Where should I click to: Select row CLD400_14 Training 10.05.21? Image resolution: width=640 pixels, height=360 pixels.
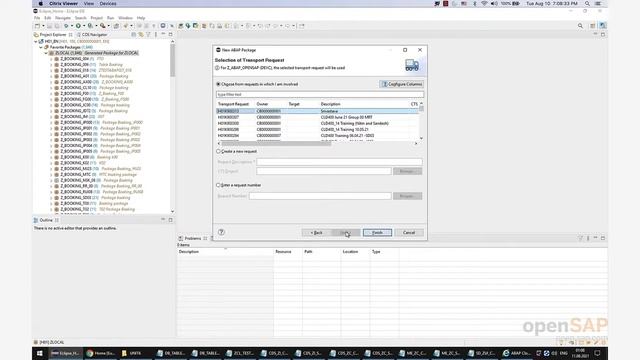coord(317,129)
